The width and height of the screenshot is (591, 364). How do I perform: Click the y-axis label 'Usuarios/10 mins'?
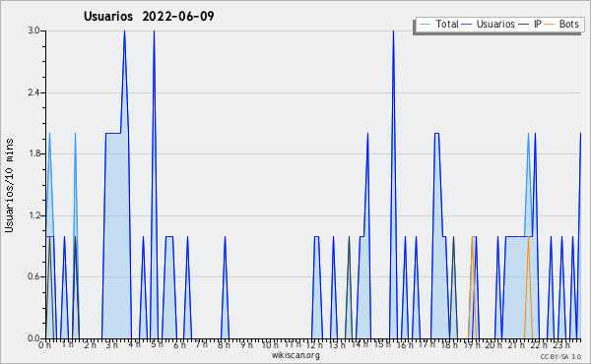(10, 185)
